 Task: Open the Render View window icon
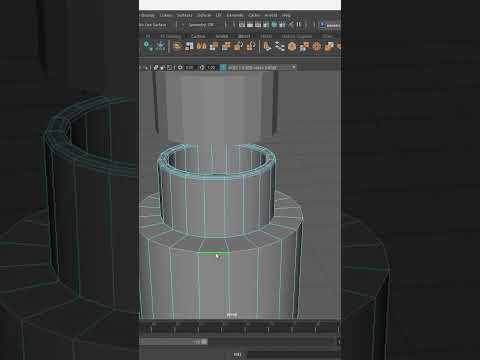click(x=242, y=25)
